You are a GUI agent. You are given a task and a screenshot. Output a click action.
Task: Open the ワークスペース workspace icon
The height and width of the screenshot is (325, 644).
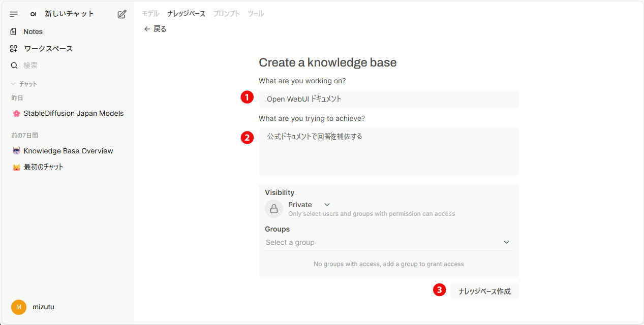point(14,49)
